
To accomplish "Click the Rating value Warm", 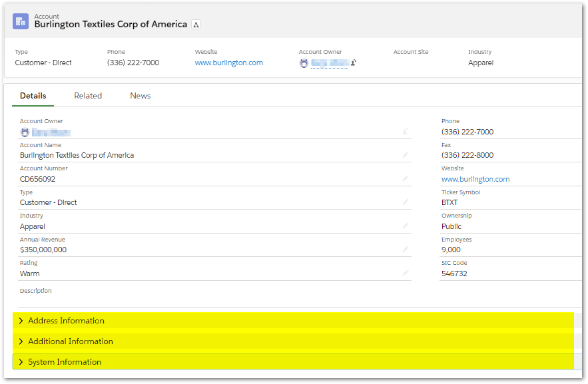I will pos(29,274).
